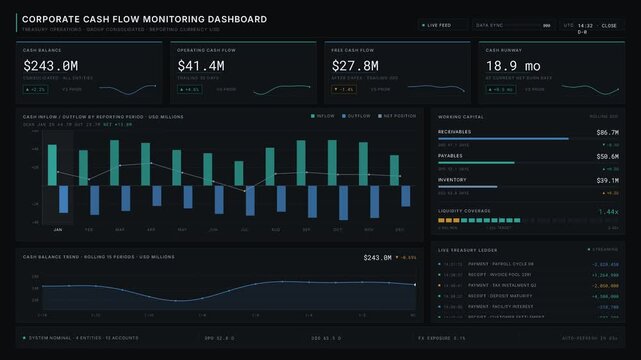This screenshot has width=641, height=360.
Task: Select the Facility Interest payment ledger row
Action: [528, 307]
